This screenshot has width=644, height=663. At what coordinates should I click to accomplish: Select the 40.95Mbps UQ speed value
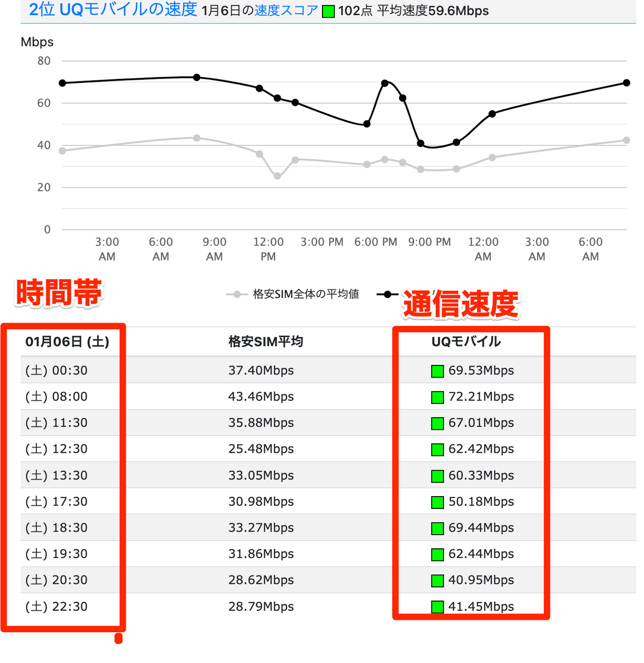tap(481, 580)
